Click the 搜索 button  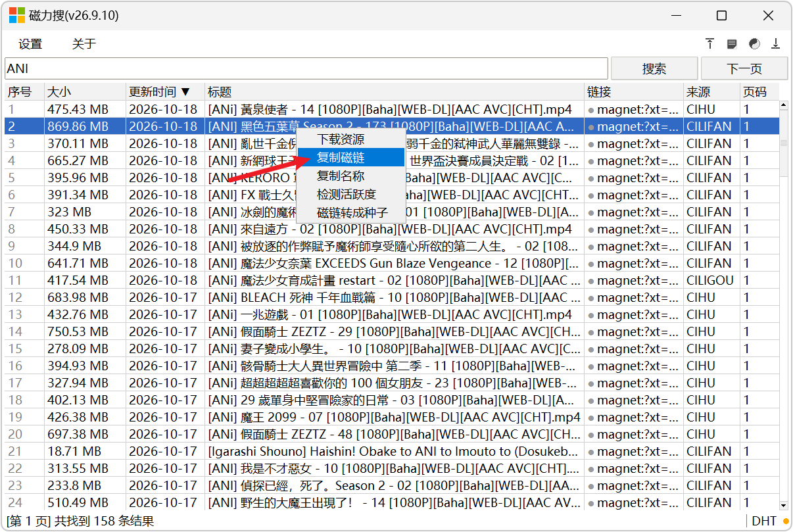click(654, 68)
